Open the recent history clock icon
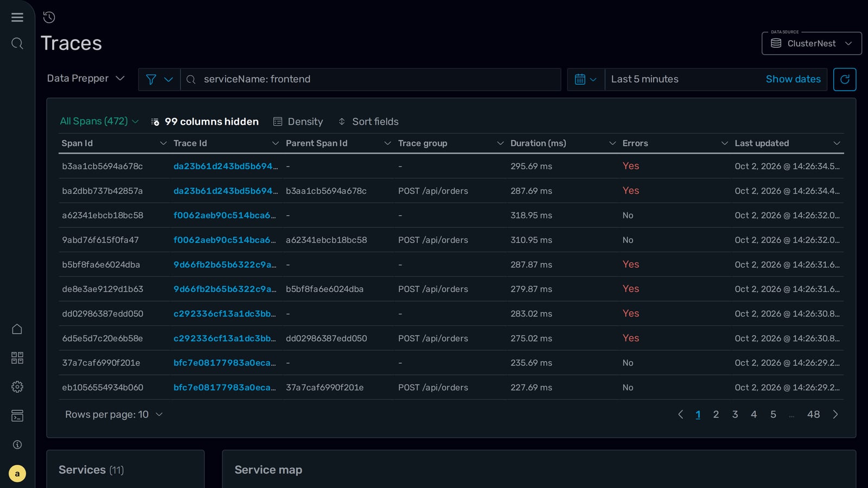Screen dimensions: 868x488 tap(49, 17)
